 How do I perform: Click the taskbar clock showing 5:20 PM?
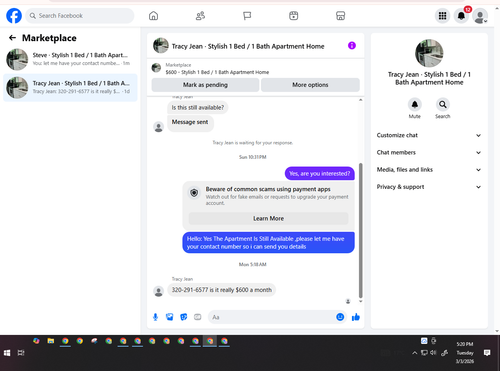click(465, 353)
